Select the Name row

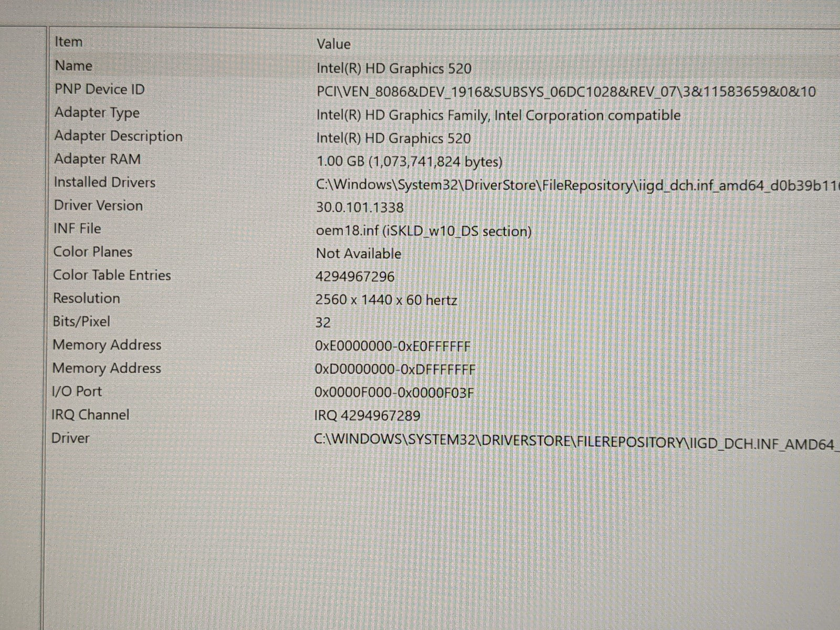[73, 66]
